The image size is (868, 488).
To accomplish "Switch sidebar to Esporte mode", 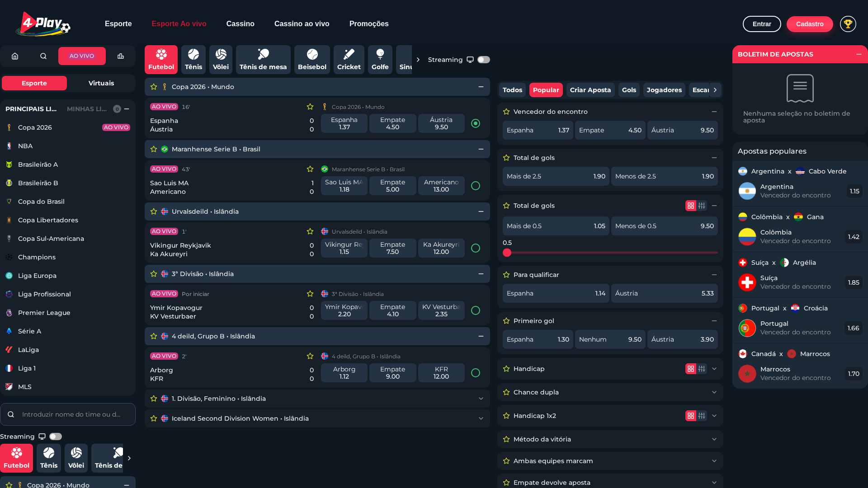I will tap(34, 83).
